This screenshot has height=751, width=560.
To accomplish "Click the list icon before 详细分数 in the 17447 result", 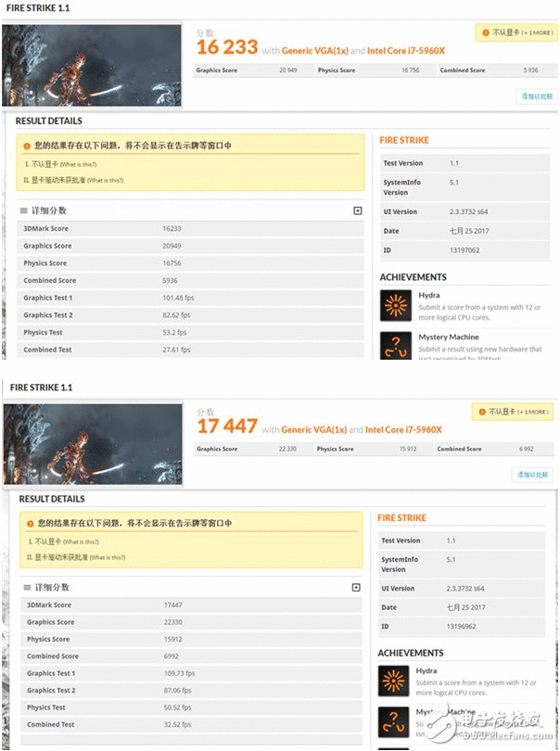I will [x=27, y=587].
